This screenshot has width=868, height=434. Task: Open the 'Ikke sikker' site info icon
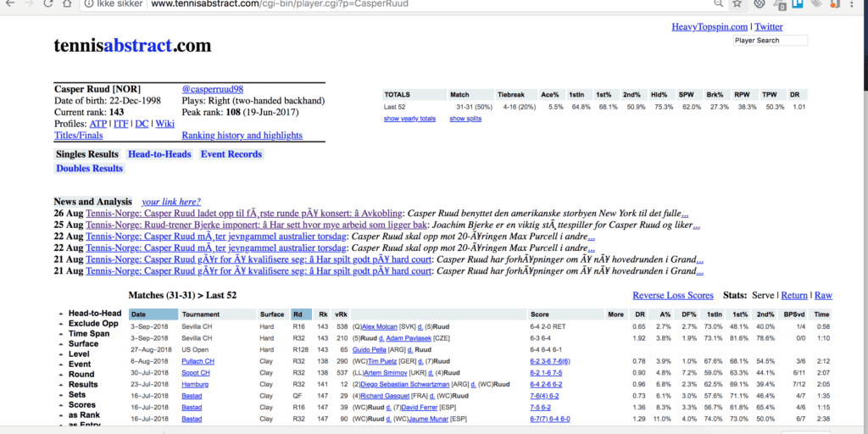(89, 3)
